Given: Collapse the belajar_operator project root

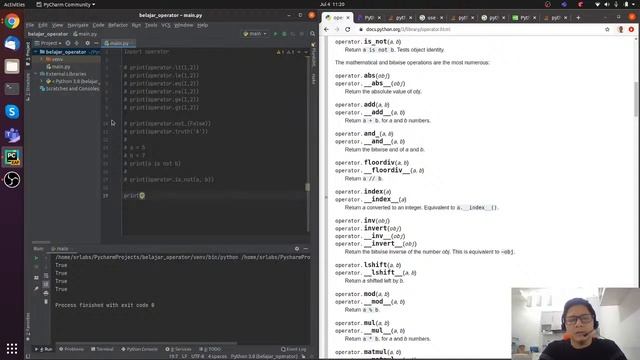Looking at the screenshot, I should coord(36,52).
